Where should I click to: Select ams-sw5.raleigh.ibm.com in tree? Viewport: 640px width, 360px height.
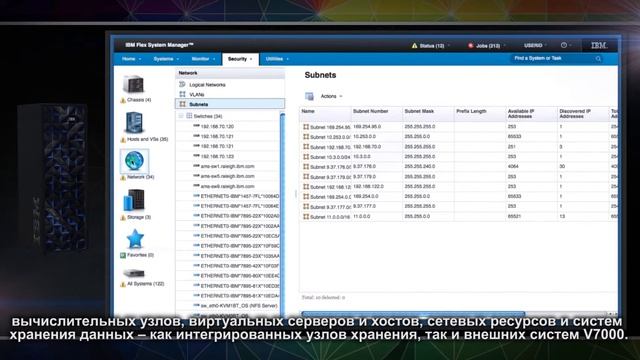(x=227, y=176)
